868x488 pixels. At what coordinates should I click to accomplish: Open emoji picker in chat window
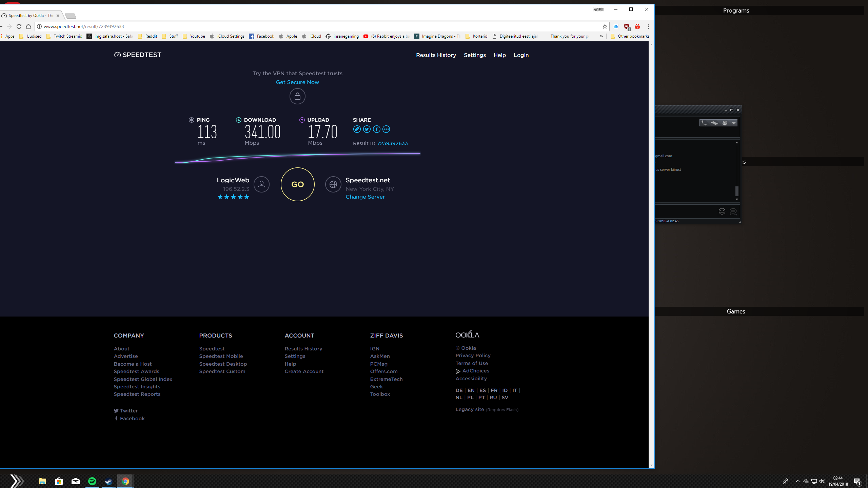click(x=722, y=211)
